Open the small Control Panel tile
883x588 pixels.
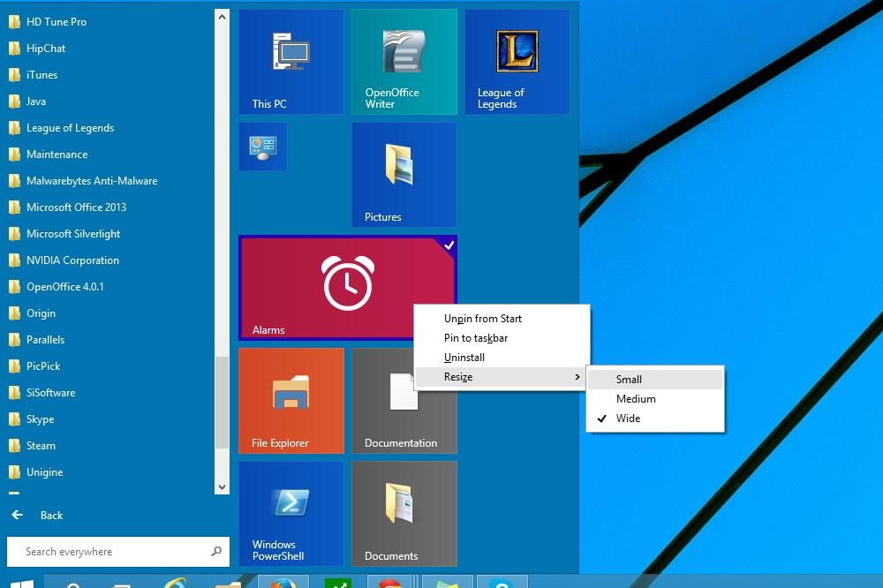(x=263, y=147)
